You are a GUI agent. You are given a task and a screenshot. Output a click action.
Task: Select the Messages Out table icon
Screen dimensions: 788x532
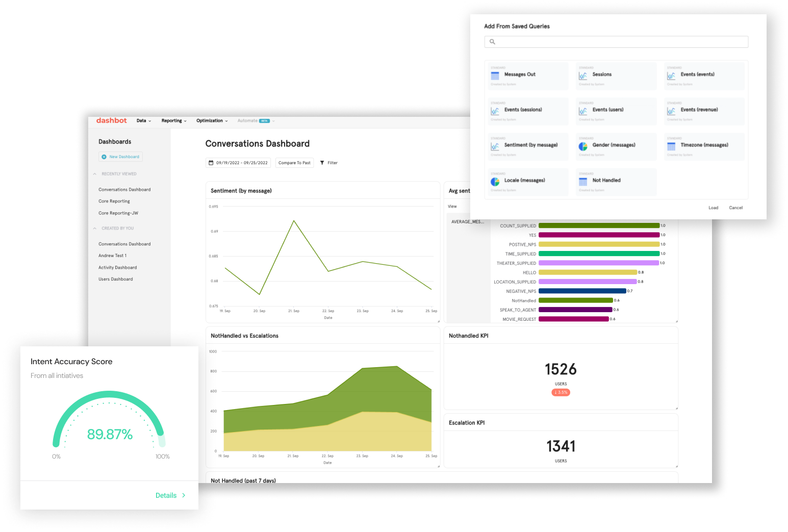(495, 75)
